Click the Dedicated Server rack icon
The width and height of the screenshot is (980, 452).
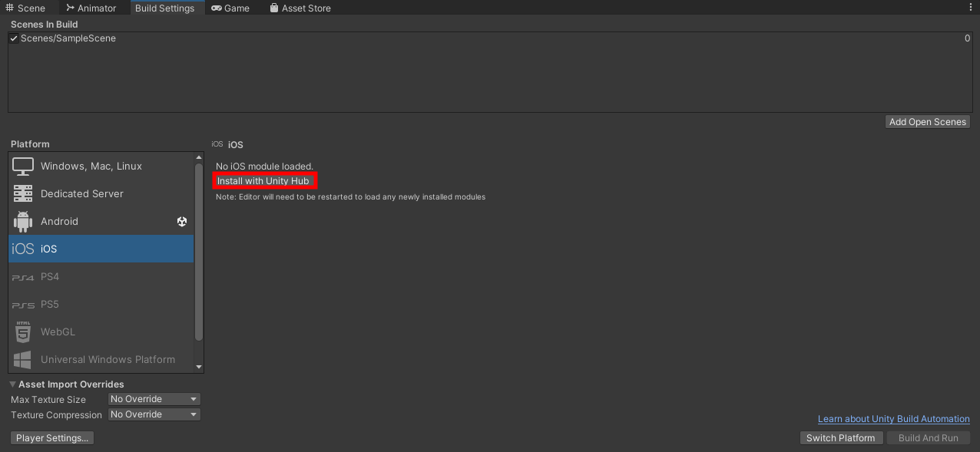(x=23, y=193)
